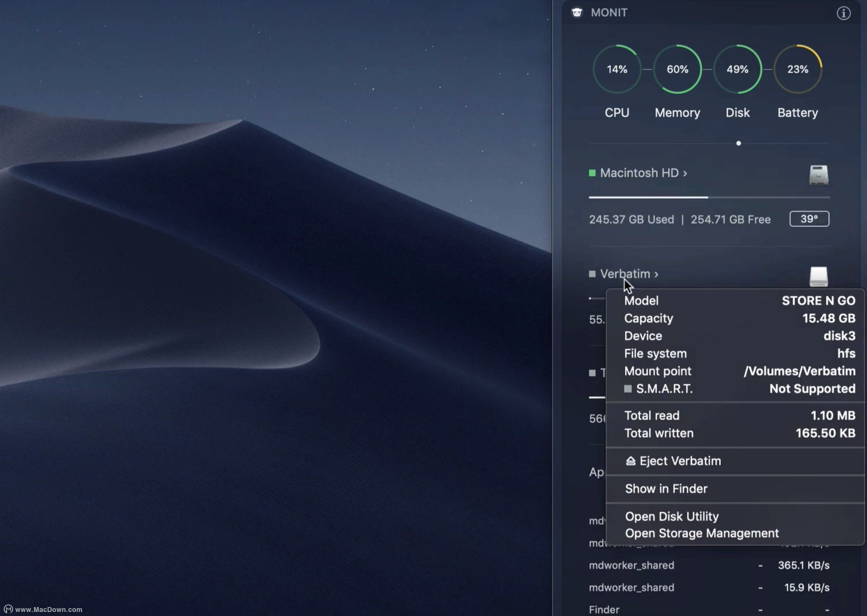Choose Open Storage Management
Screen dimensions: 867x616
click(702, 533)
